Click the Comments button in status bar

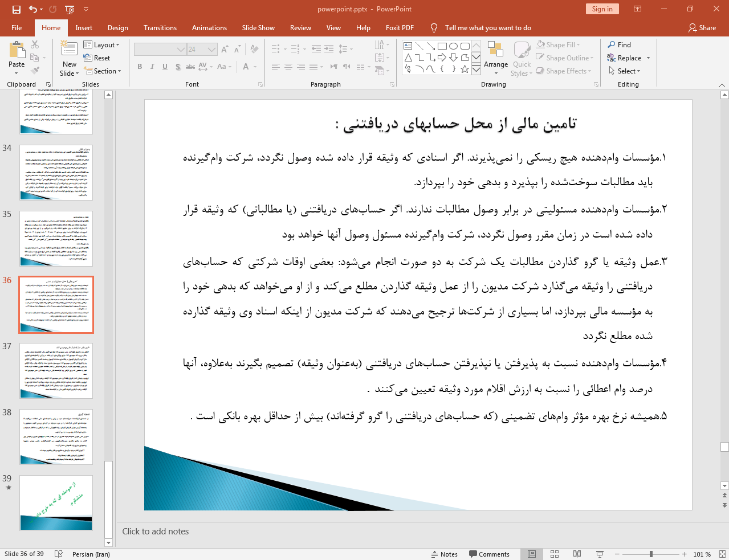coord(489,554)
